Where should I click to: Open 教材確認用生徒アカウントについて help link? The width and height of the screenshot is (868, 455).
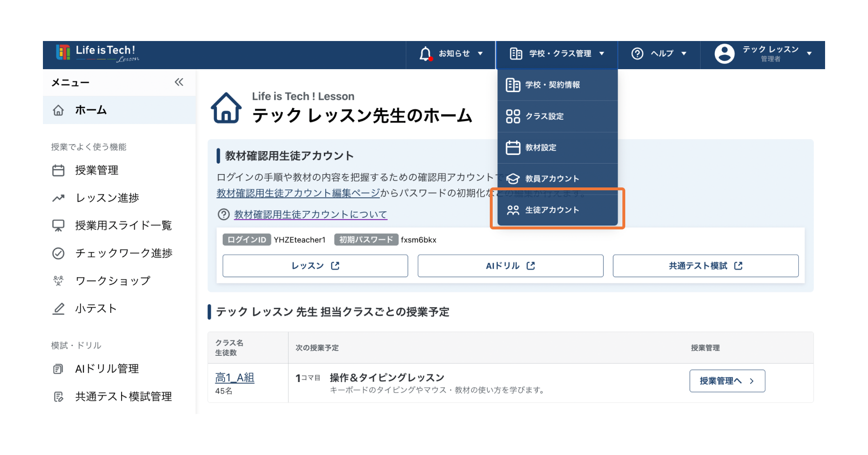tap(310, 215)
